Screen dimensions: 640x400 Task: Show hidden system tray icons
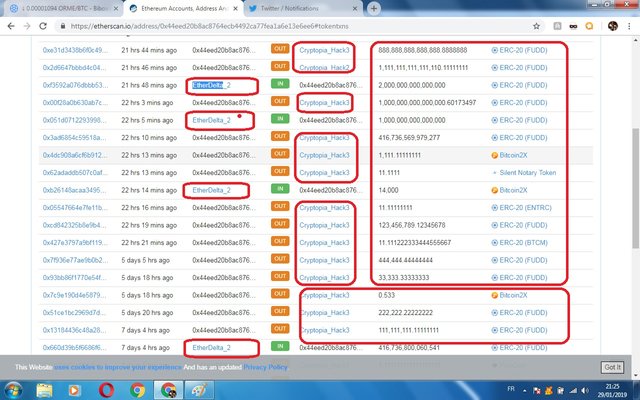(x=524, y=391)
